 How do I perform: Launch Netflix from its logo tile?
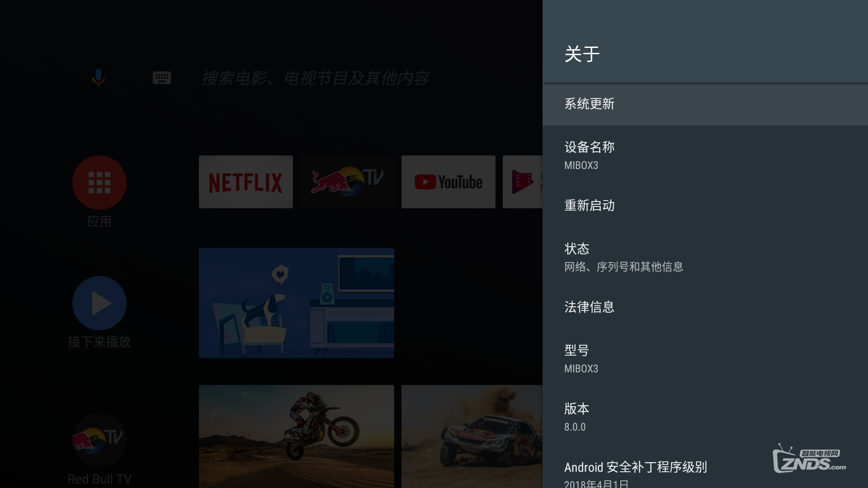245,182
